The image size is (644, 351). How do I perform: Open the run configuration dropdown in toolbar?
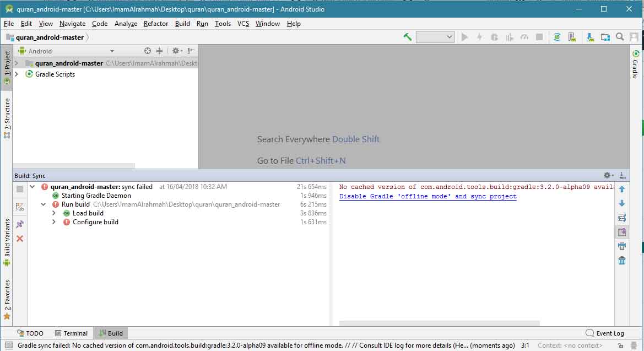point(435,37)
